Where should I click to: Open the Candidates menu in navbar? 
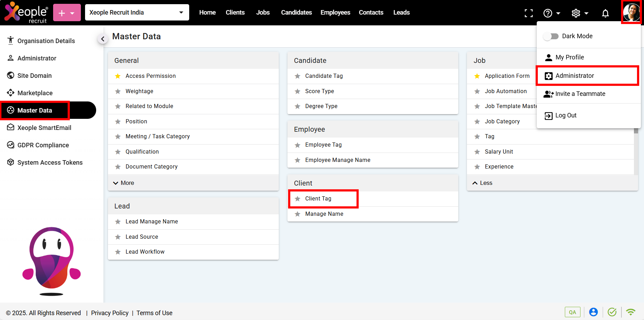click(x=296, y=13)
